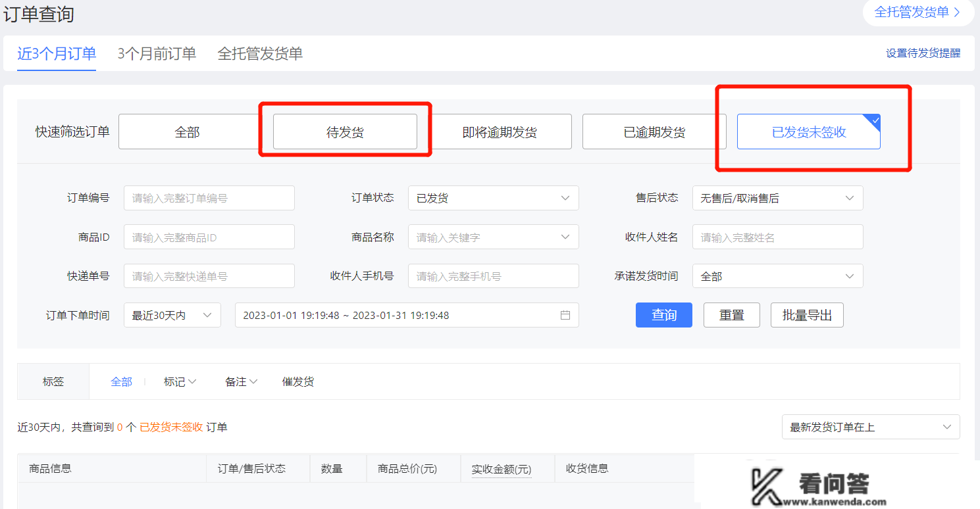
Task: Select 已逾期发货 quick filter
Action: point(654,132)
